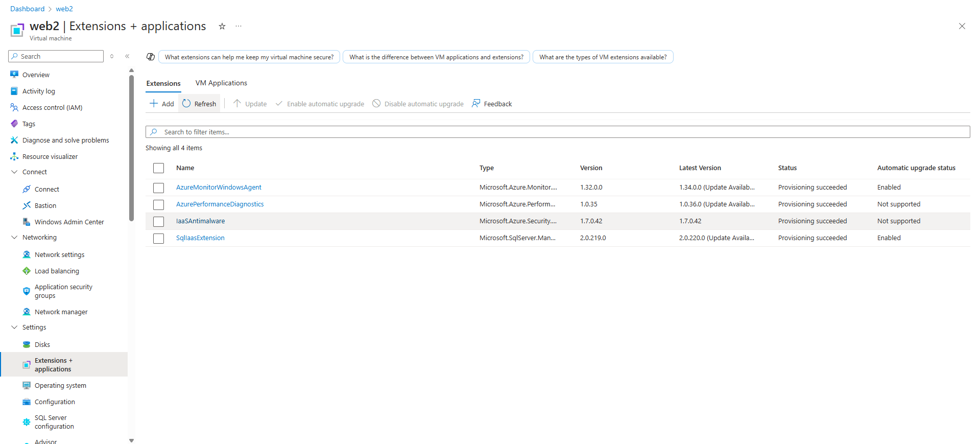Toggle the select-all header checkbox
The height and width of the screenshot is (444, 980).
[159, 168]
